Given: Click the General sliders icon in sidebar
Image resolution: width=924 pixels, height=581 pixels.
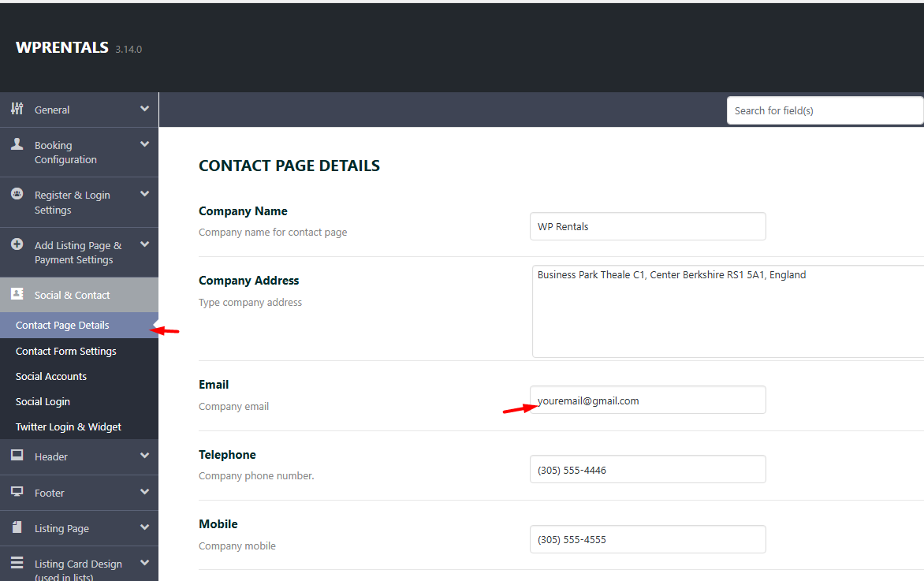Looking at the screenshot, I should (x=17, y=109).
